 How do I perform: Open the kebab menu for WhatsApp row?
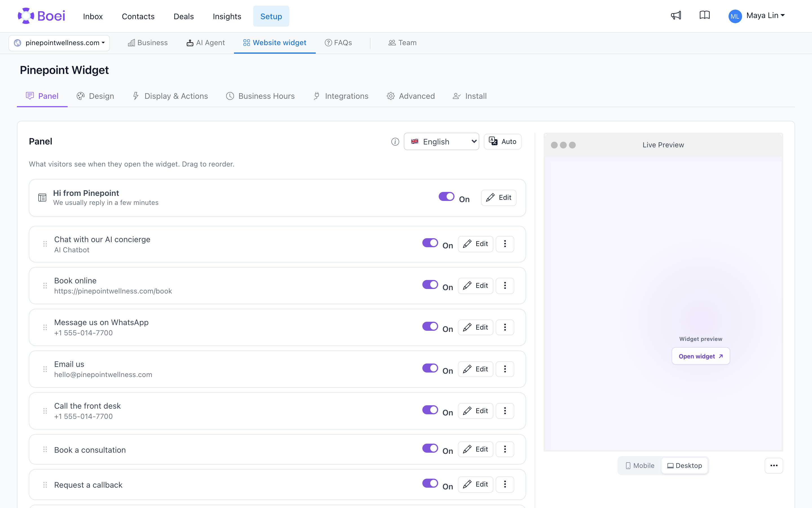point(505,327)
